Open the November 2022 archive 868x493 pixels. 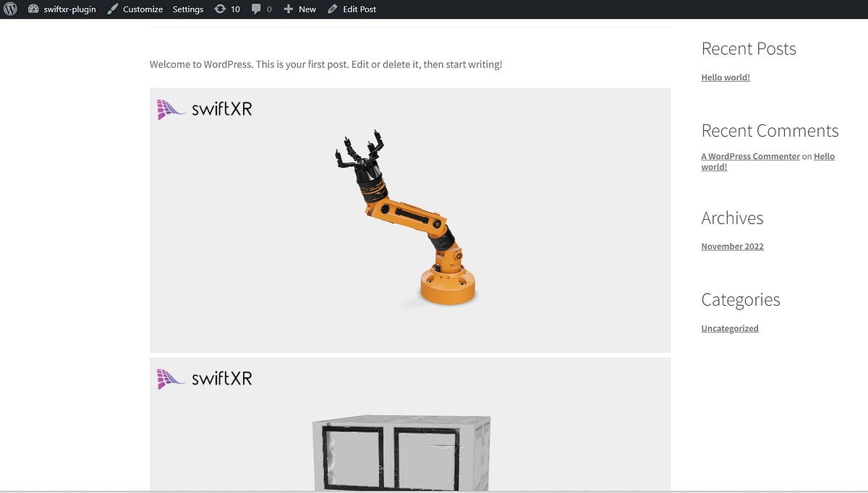(x=732, y=246)
